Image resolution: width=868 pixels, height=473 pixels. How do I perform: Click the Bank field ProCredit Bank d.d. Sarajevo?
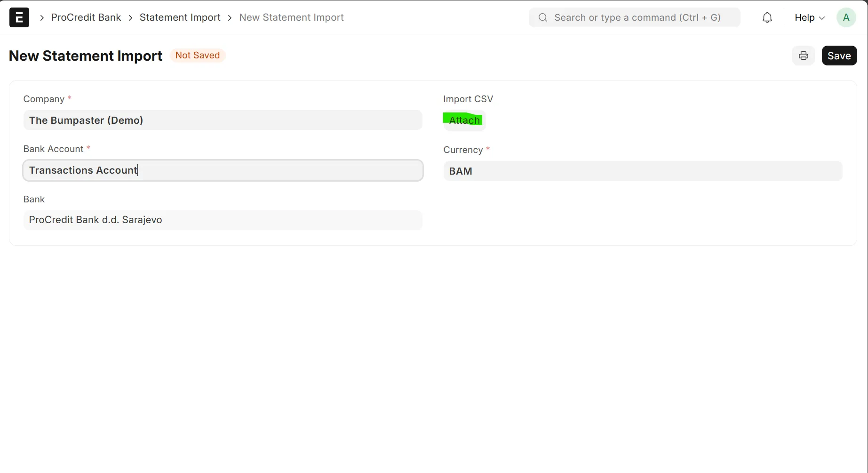point(223,220)
